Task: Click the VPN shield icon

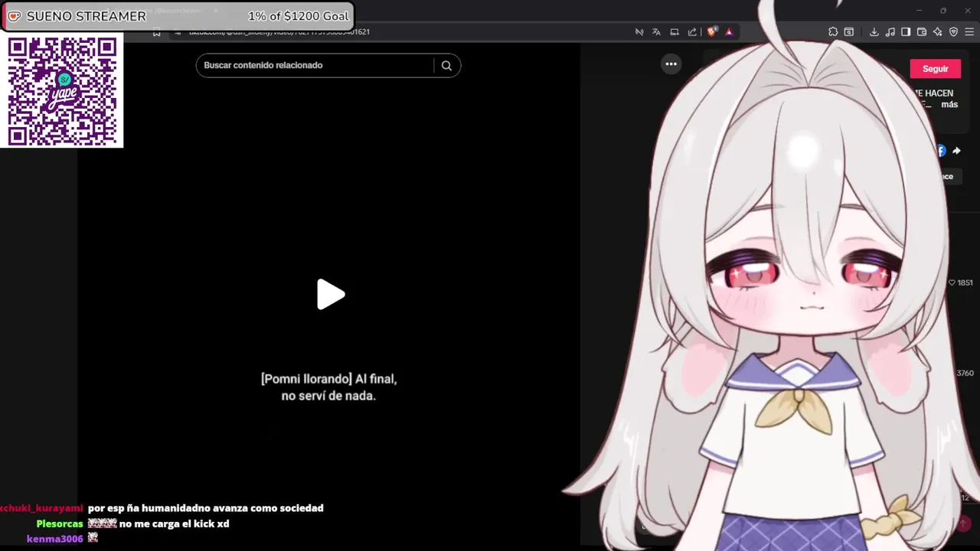Action: (x=954, y=32)
